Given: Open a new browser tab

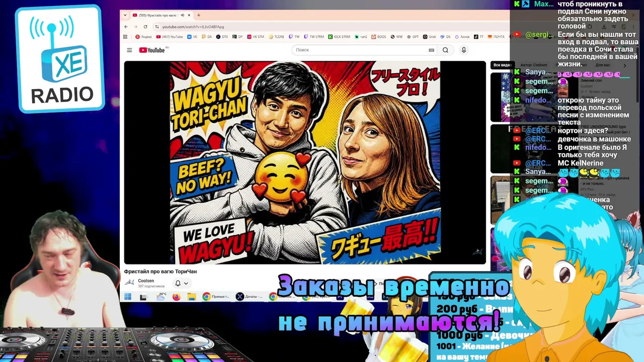Looking at the screenshot, I should click(199, 15).
